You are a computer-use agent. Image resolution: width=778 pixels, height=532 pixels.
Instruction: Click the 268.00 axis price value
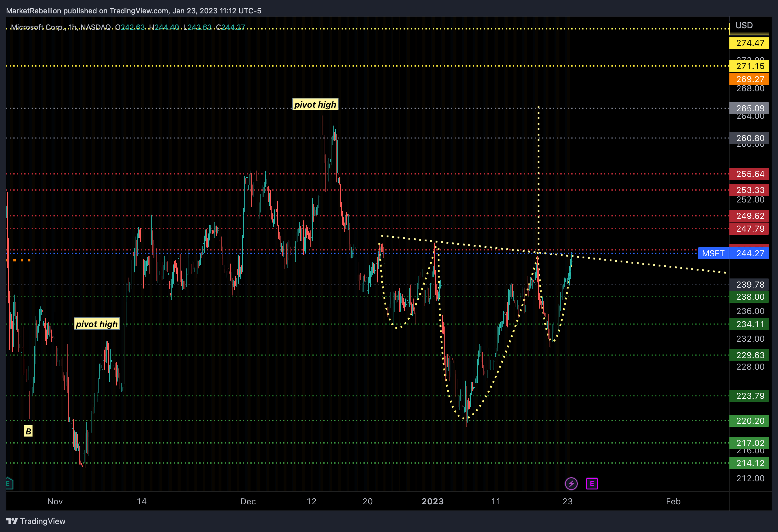click(750, 88)
